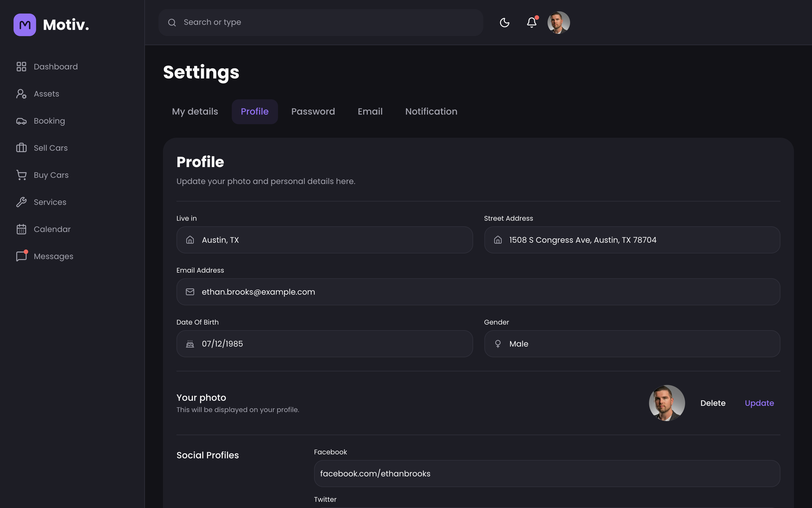The height and width of the screenshot is (508, 812).
Task: Edit the Street Address field
Action: click(x=632, y=240)
